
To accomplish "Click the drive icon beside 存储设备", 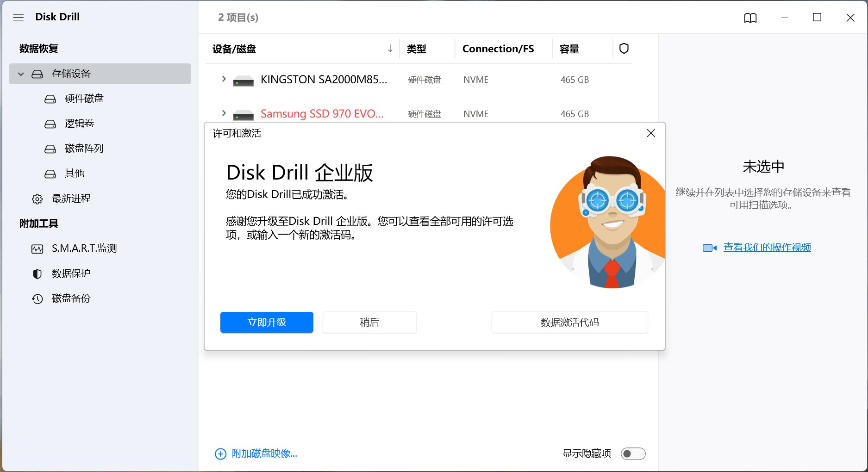I will coord(37,74).
